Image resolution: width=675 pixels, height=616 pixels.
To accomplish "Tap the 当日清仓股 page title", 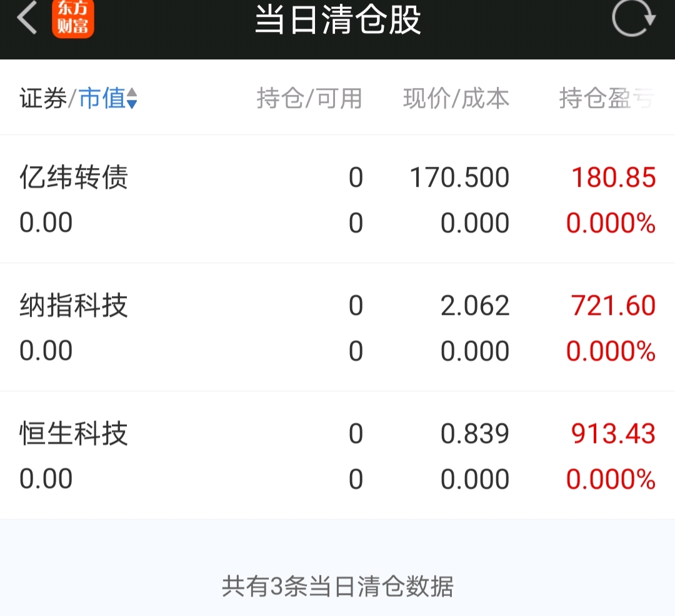I will pyautogui.click(x=337, y=20).
